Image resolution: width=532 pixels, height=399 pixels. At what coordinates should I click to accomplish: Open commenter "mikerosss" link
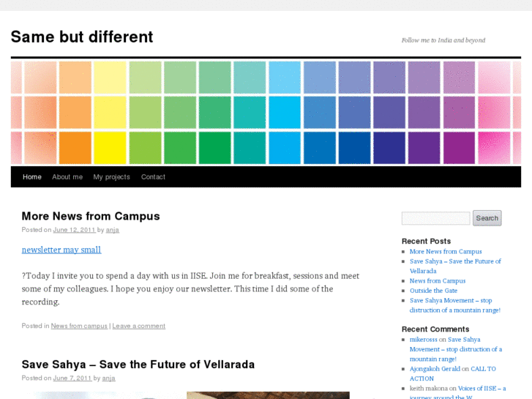[x=423, y=340]
